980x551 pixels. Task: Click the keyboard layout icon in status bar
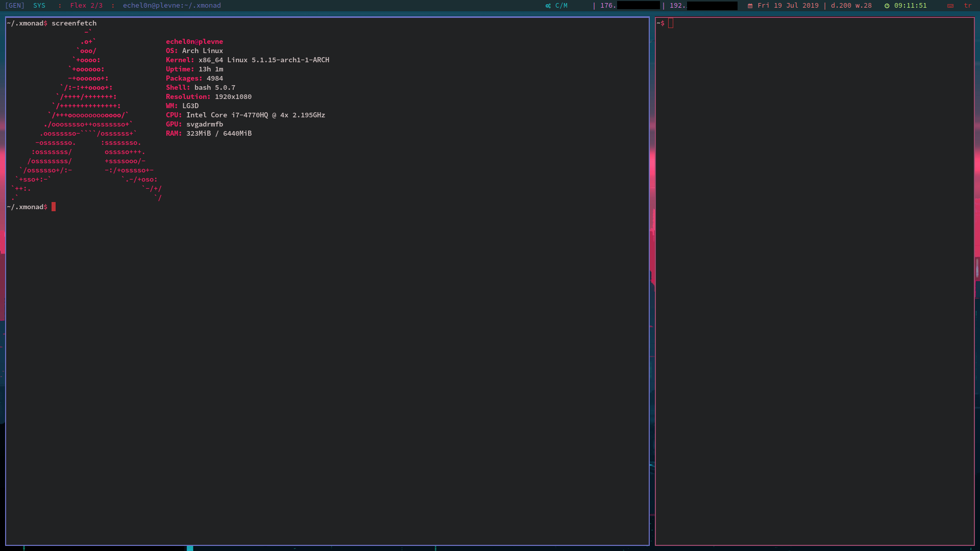950,6
